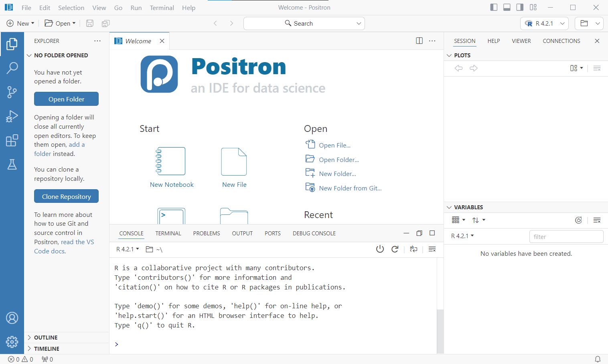This screenshot has width=608, height=364.
Task: Switch to the TERMINAL panel tab
Action: (x=168, y=233)
